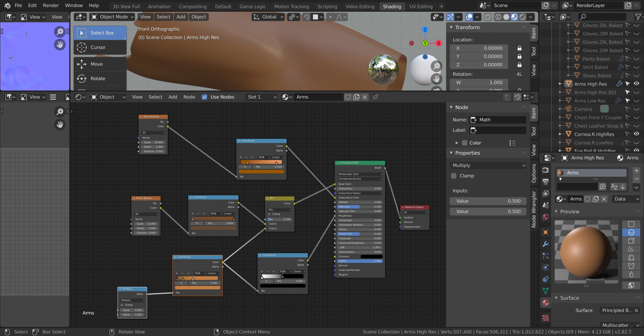Toggle X-ray in the 3D viewport

point(488,17)
